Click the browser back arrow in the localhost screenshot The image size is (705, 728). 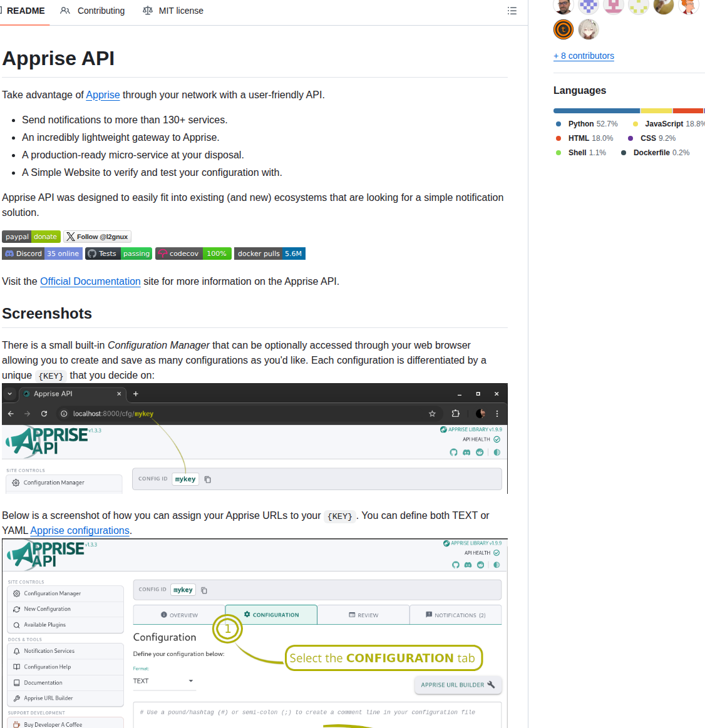click(x=11, y=414)
